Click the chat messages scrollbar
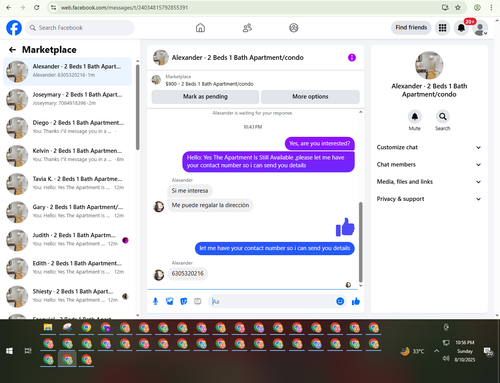500x383 pixels. coord(360,242)
